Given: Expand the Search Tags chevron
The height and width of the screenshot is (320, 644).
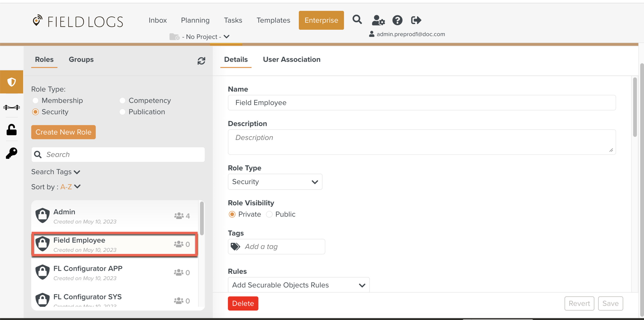Looking at the screenshot, I should point(77,172).
